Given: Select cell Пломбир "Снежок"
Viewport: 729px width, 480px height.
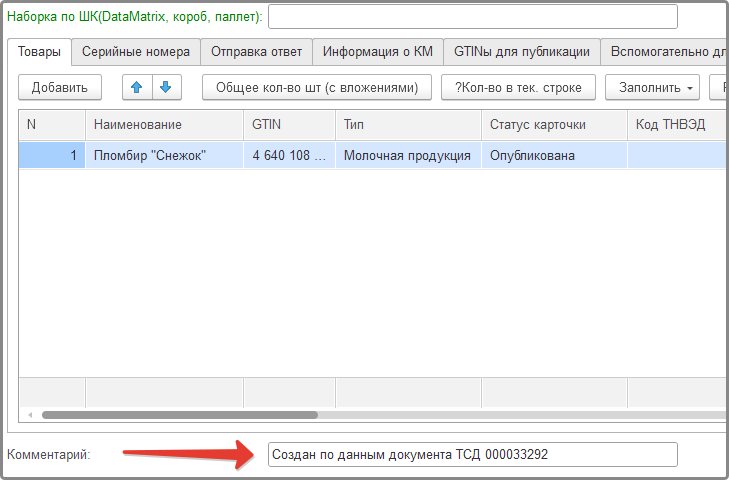Looking at the screenshot, I should [165, 155].
